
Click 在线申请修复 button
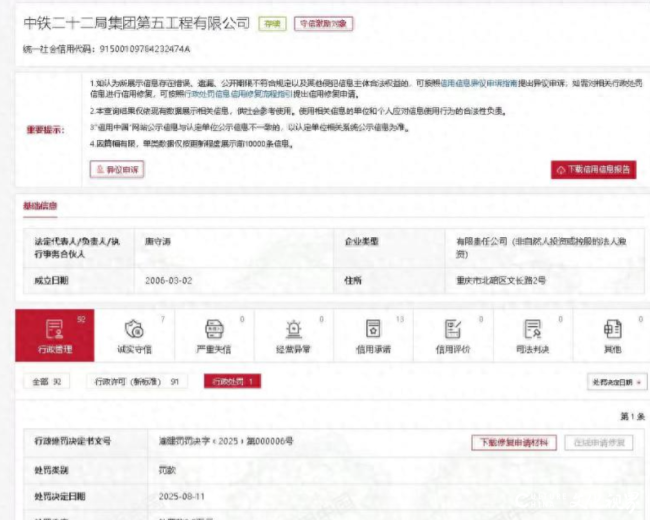click(599, 442)
